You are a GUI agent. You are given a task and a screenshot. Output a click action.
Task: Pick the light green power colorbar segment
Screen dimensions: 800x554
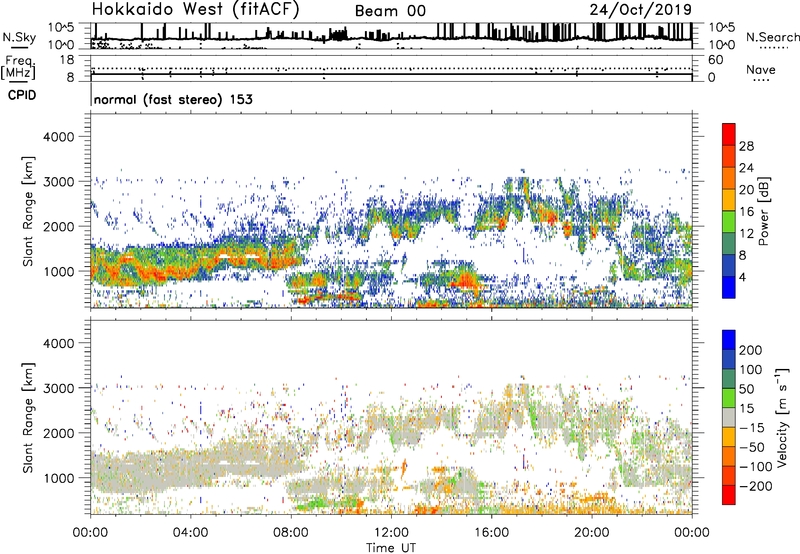click(x=729, y=222)
